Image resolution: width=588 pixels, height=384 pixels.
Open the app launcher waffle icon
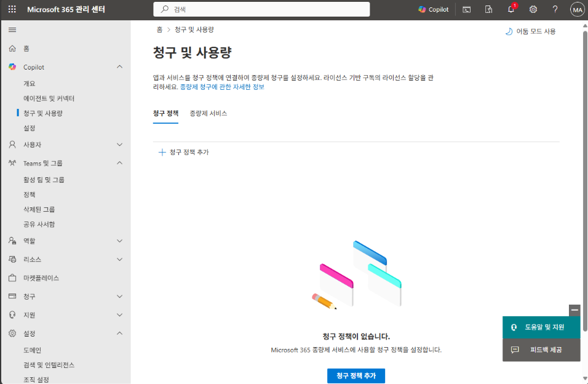pyautogui.click(x=12, y=9)
